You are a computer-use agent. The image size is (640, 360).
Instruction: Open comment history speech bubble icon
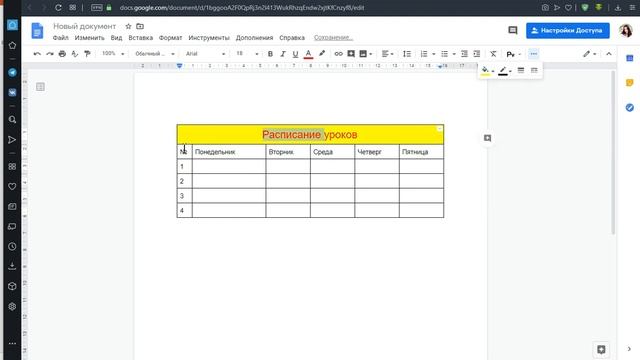pyautogui.click(x=513, y=30)
